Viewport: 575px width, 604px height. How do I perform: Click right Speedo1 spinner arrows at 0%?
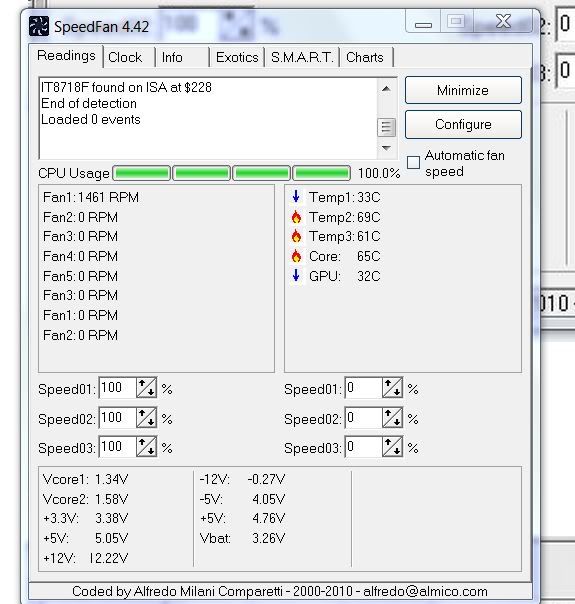coord(392,388)
